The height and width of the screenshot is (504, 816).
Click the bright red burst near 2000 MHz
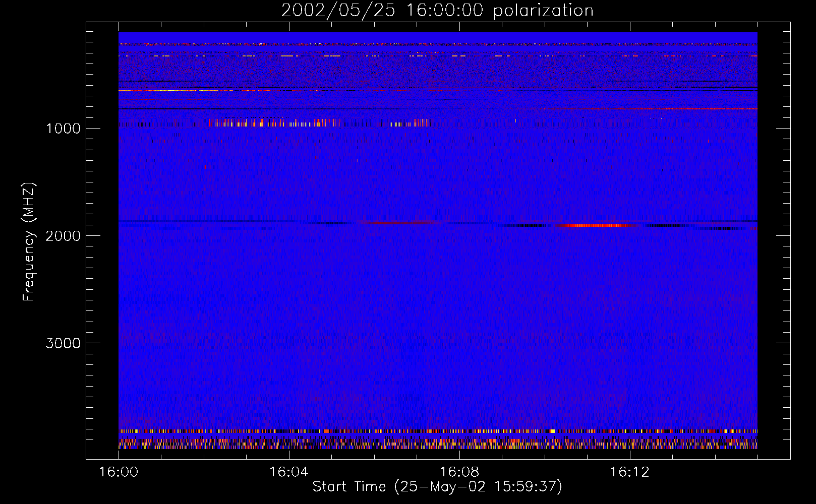point(597,225)
